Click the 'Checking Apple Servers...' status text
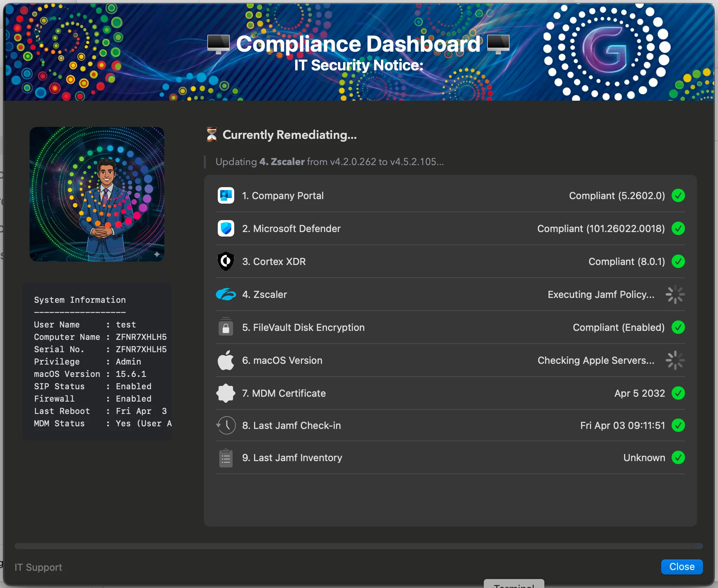 [x=596, y=360]
